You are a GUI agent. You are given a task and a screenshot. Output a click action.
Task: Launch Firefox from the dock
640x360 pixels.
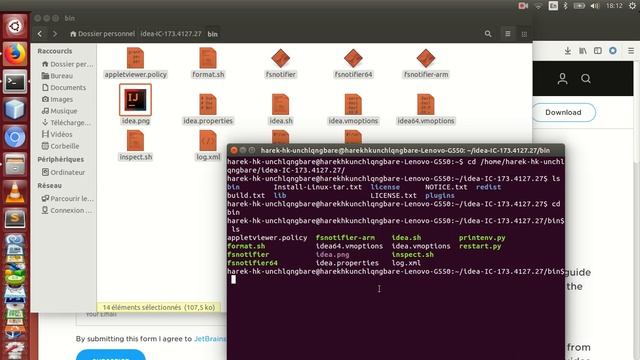(x=15, y=54)
